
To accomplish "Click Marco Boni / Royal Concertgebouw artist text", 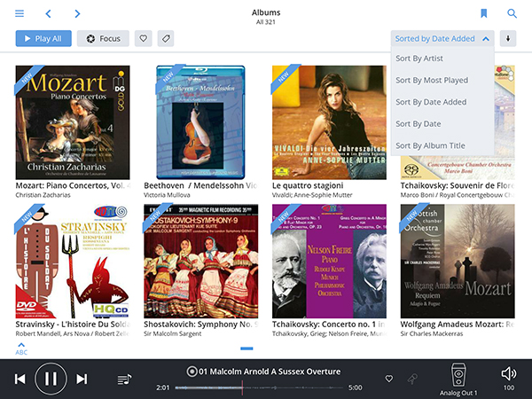I will click(458, 195).
